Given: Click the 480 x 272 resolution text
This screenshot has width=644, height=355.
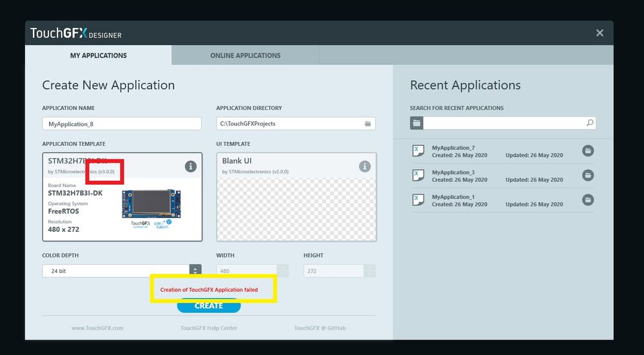Looking at the screenshot, I should click(63, 229).
